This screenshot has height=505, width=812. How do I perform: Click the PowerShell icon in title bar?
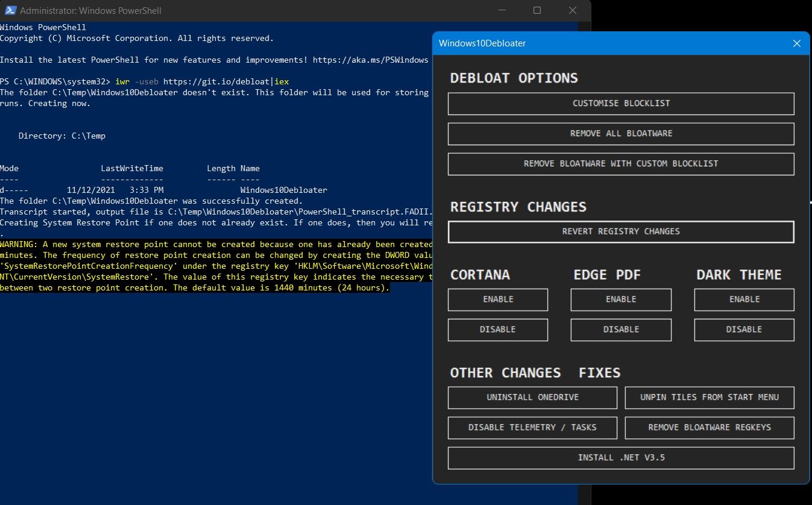pos(10,11)
